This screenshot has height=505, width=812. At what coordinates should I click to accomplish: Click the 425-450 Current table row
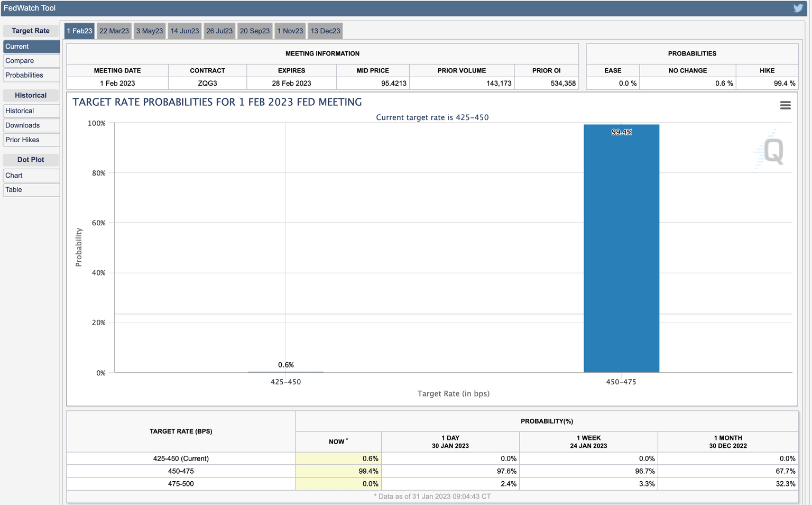pyautogui.click(x=181, y=458)
